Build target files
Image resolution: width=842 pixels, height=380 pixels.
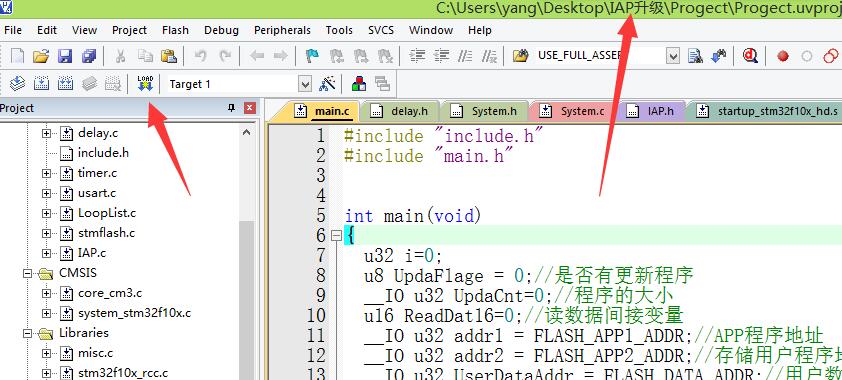pyautogui.click(x=41, y=83)
